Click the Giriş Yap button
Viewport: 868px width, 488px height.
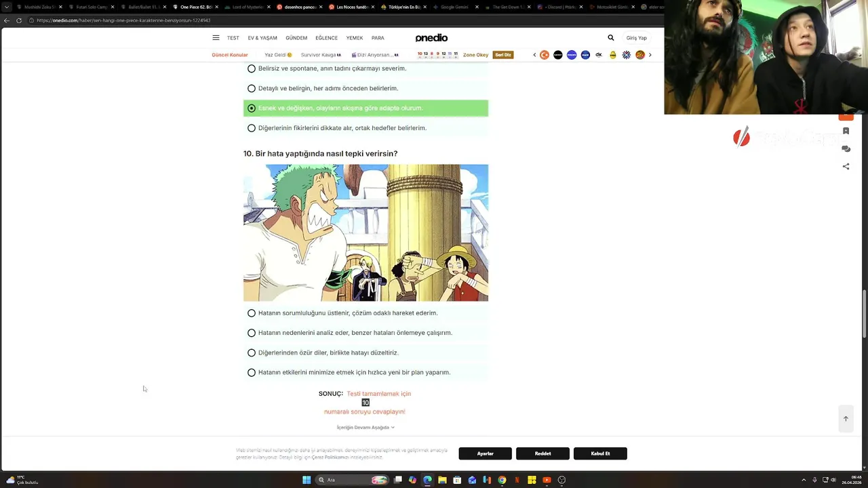tap(636, 38)
